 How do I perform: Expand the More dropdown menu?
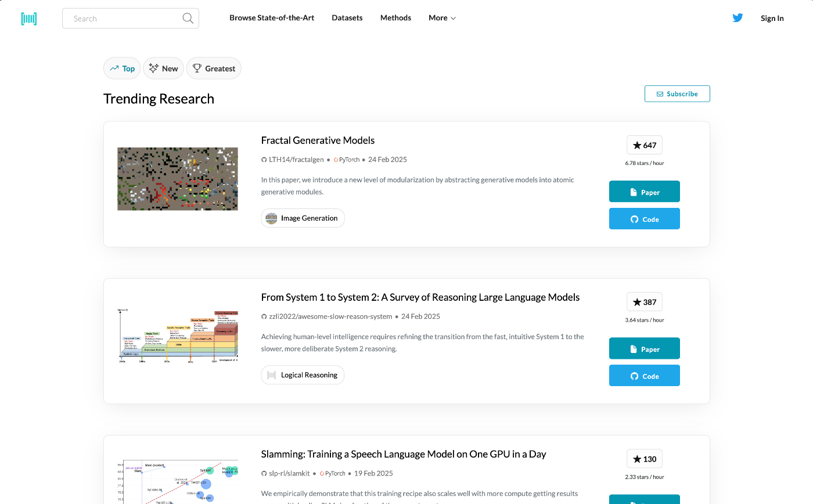442,18
